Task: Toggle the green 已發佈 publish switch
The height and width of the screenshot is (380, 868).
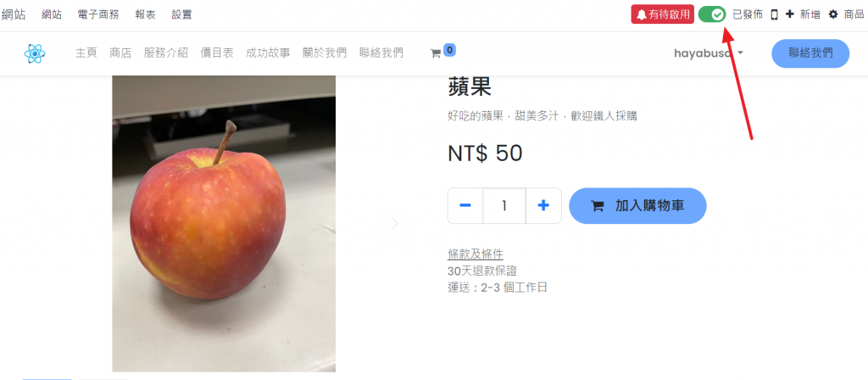Action: pyautogui.click(x=712, y=14)
